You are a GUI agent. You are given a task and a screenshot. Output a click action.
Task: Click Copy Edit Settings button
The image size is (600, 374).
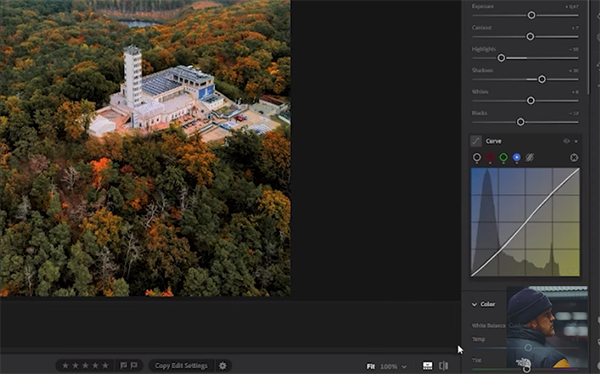[x=181, y=366]
